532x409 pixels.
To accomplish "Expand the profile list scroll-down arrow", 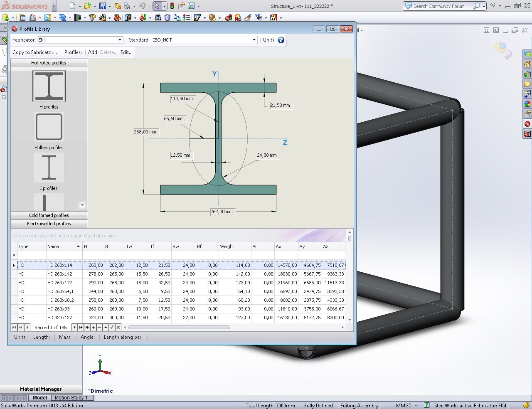I will (82, 205).
